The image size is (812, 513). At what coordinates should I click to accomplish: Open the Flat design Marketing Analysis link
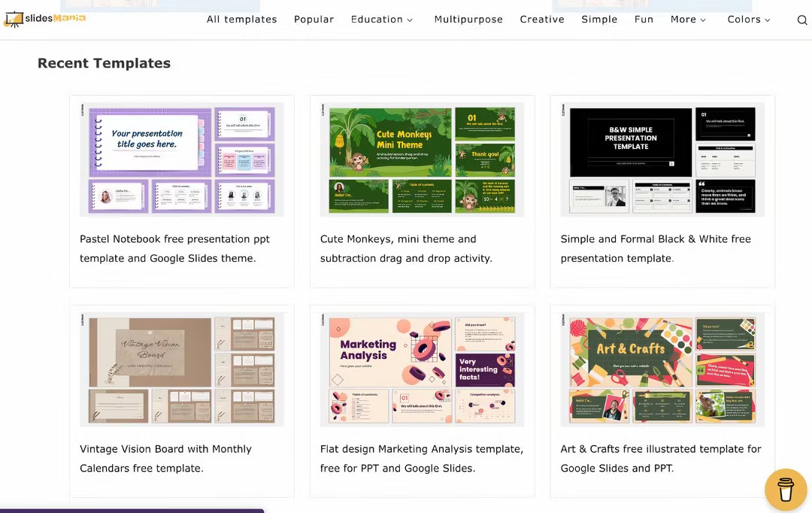[x=422, y=457]
